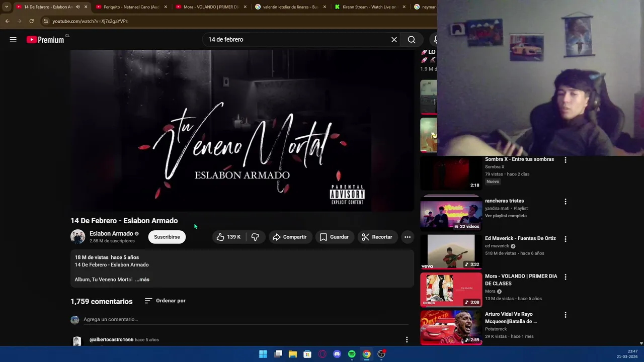Reload the YouTube page
Screen dimensions: 644x362
point(31,21)
